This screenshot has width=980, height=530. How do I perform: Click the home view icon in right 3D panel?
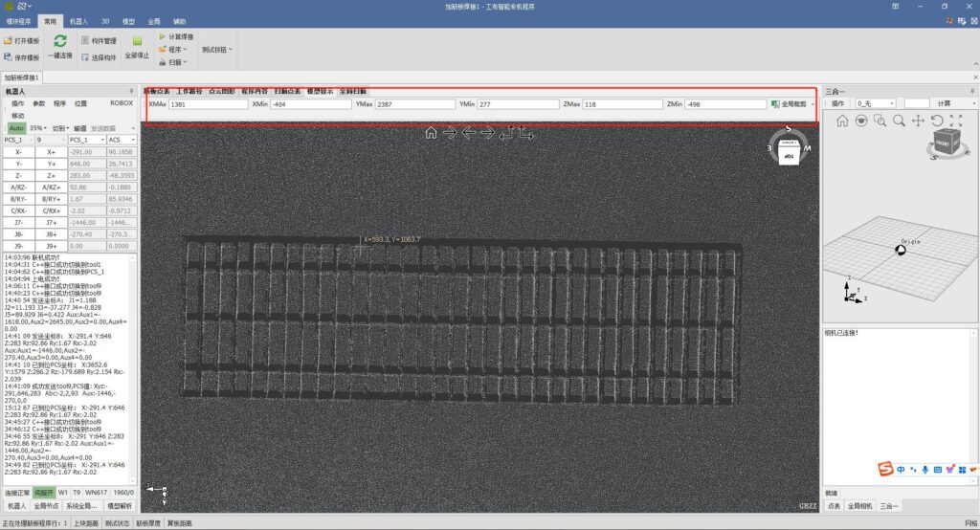[842, 121]
